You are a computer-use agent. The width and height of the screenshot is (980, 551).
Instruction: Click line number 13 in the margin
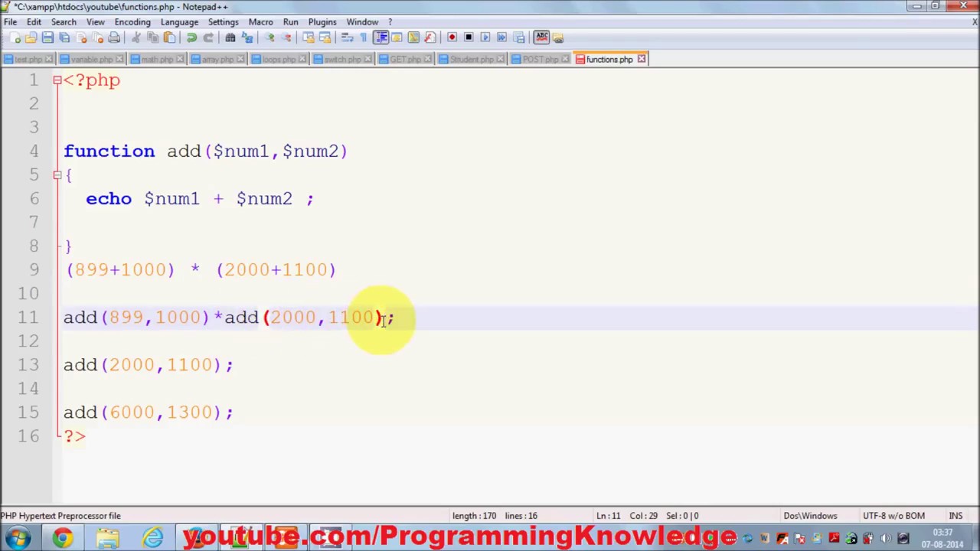click(x=28, y=364)
